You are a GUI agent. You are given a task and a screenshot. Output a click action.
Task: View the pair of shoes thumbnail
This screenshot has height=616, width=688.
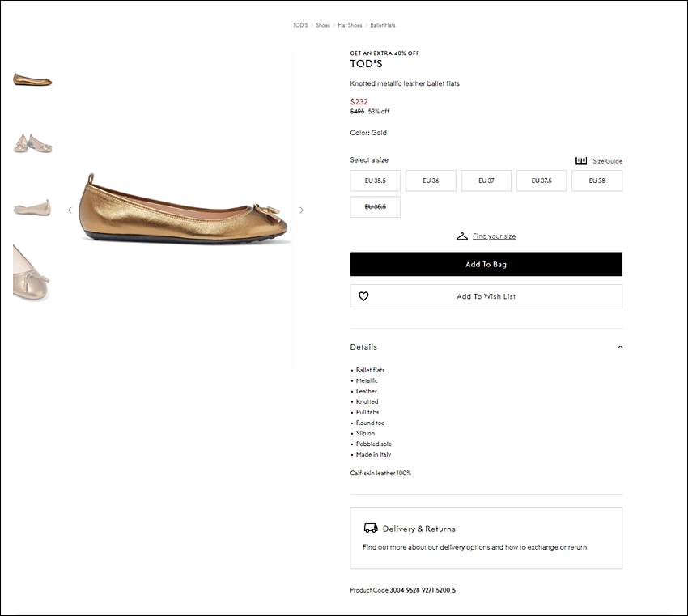[x=33, y=143]
